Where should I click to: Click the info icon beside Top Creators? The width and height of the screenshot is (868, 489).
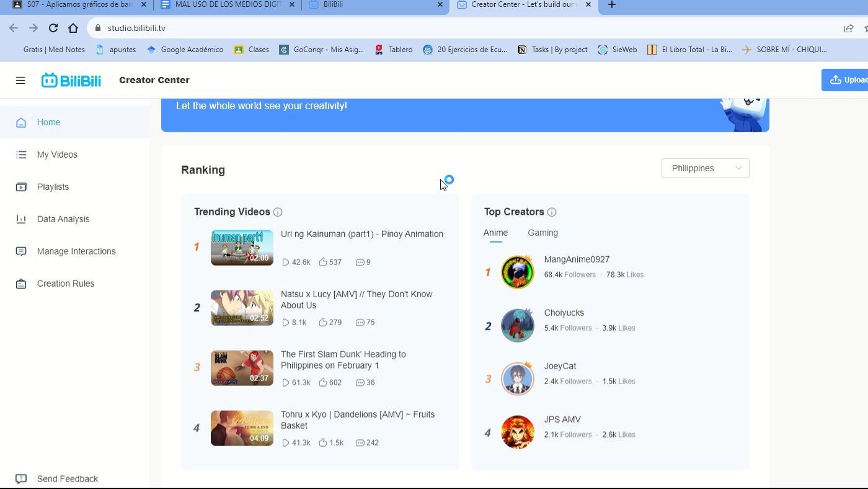(552, 212)
